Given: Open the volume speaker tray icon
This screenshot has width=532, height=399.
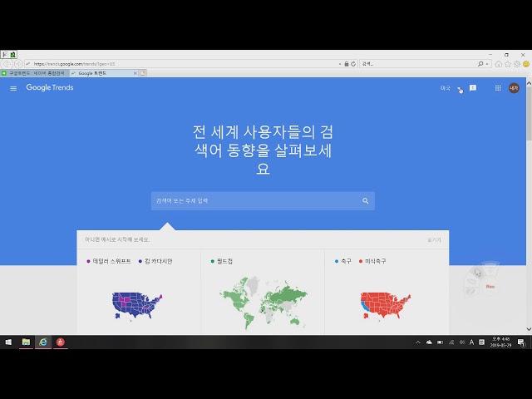Looking at the screenshot, I should 462,342.
